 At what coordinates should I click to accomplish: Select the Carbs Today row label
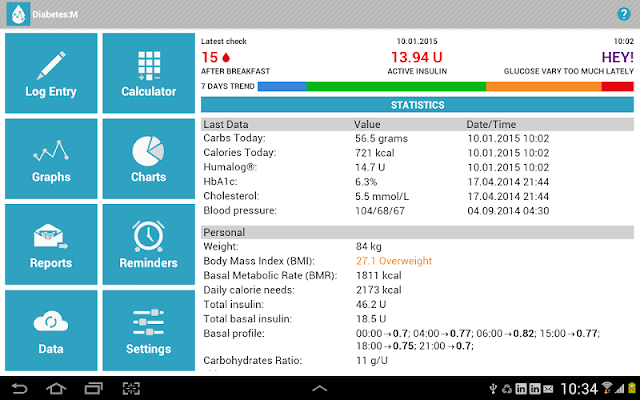(234, 138)
